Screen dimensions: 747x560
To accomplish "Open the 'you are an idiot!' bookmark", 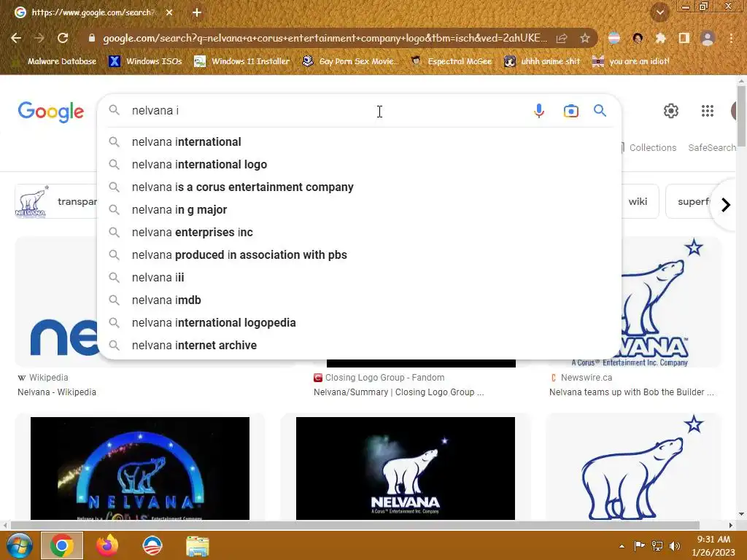I will tap(631, 61).
